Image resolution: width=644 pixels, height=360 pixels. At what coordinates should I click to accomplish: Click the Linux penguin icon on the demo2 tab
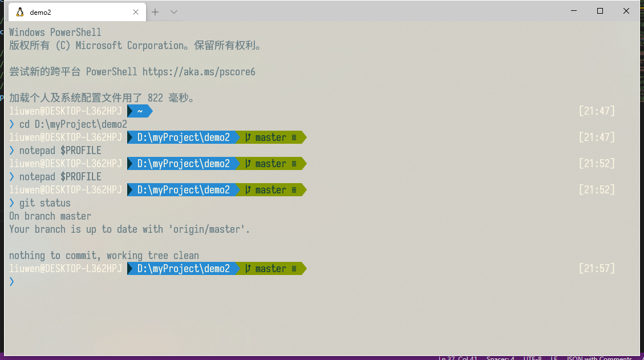pos(20,13)
